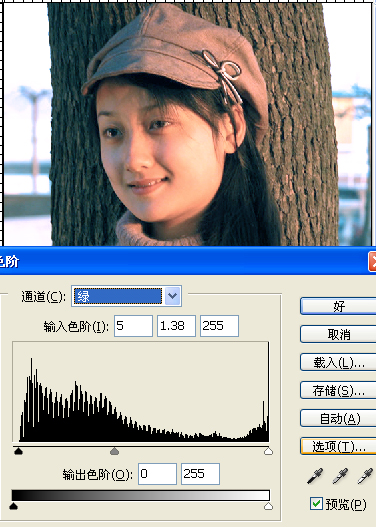Toggle the 预览(P) preview checkbox
Screen dimensions: 376x527
tap(316, 504)
